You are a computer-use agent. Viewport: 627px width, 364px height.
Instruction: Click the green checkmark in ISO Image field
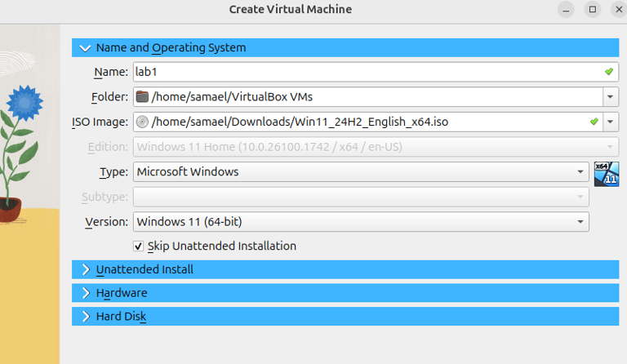click(594, 122)
